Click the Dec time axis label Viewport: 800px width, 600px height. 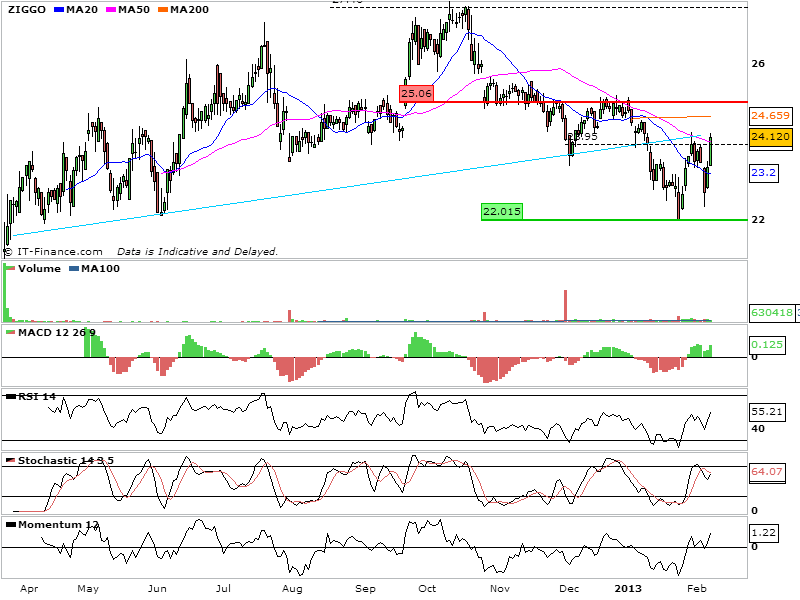569,589
